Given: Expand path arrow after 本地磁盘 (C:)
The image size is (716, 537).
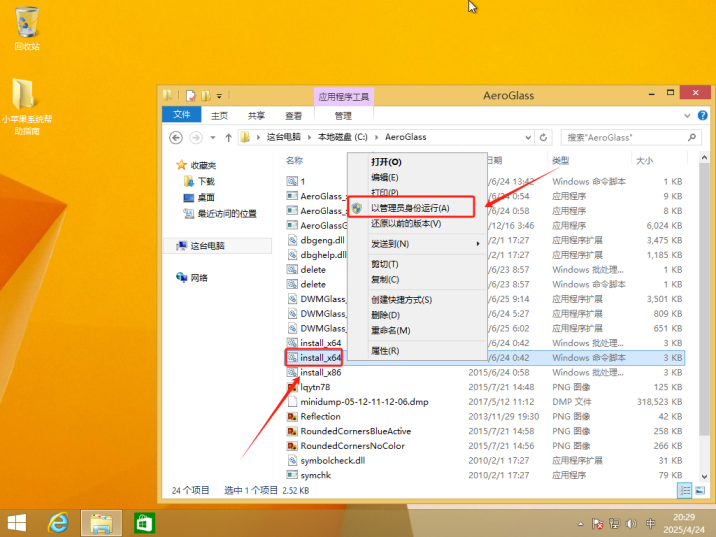Looking at the screenshot, I should pyautogui.click(x=376, y=137).
